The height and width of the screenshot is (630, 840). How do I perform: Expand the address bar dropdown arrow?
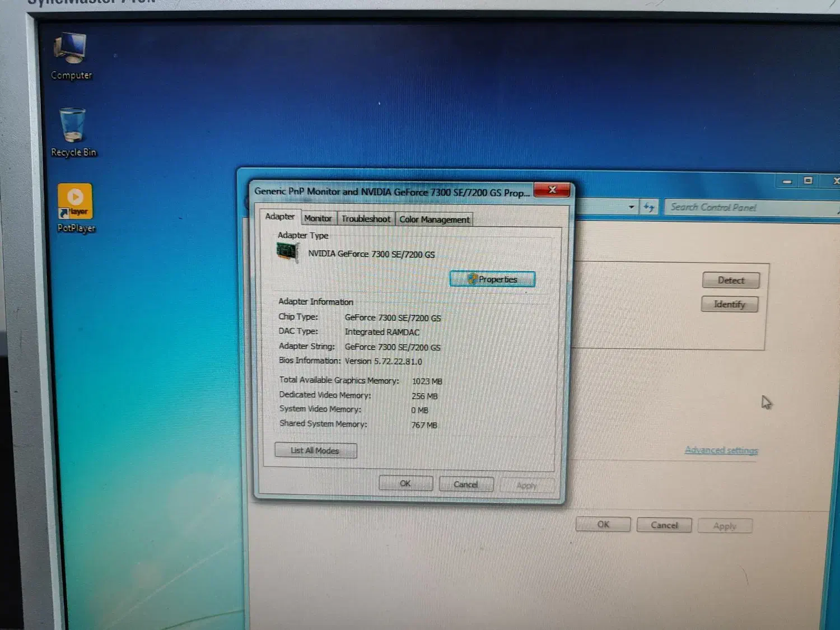pos(631,207)
